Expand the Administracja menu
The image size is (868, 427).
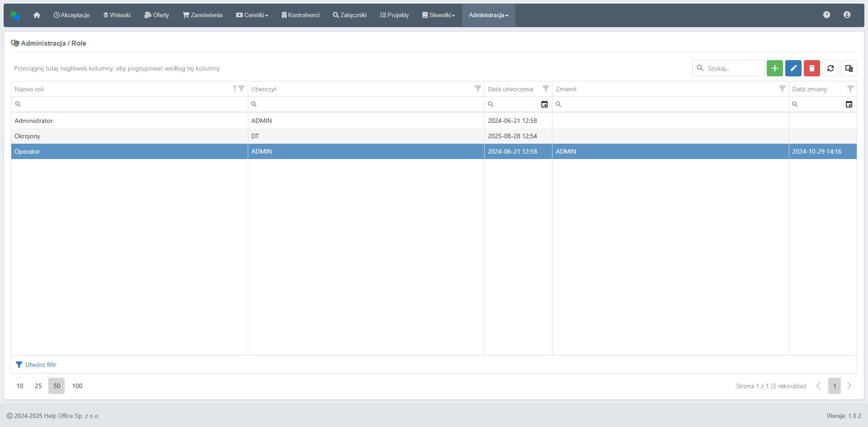pos(488,15)
